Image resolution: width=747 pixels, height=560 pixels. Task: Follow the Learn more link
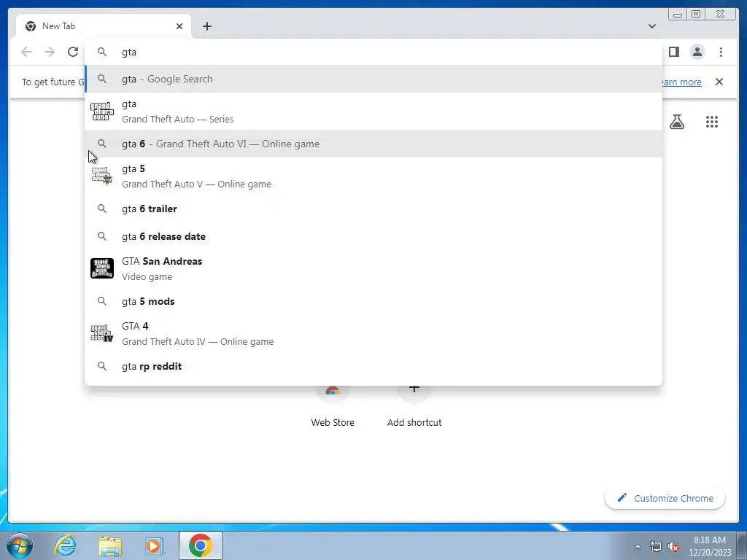(x=681, y=82)
